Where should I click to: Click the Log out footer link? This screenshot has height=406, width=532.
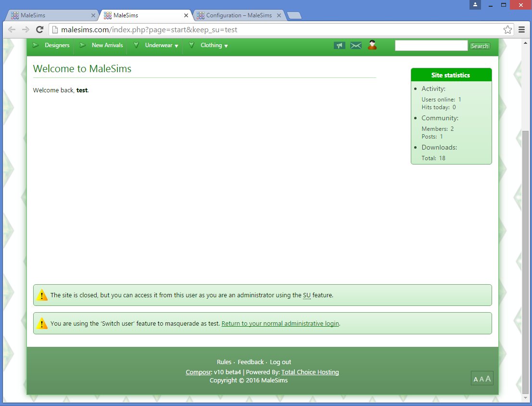click(x=280, y=362)
